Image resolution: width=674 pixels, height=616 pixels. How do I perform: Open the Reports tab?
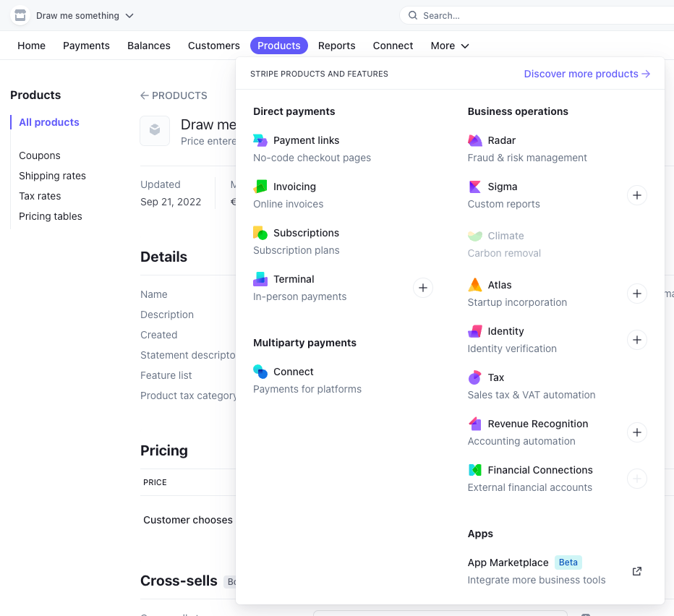[336, 46]
